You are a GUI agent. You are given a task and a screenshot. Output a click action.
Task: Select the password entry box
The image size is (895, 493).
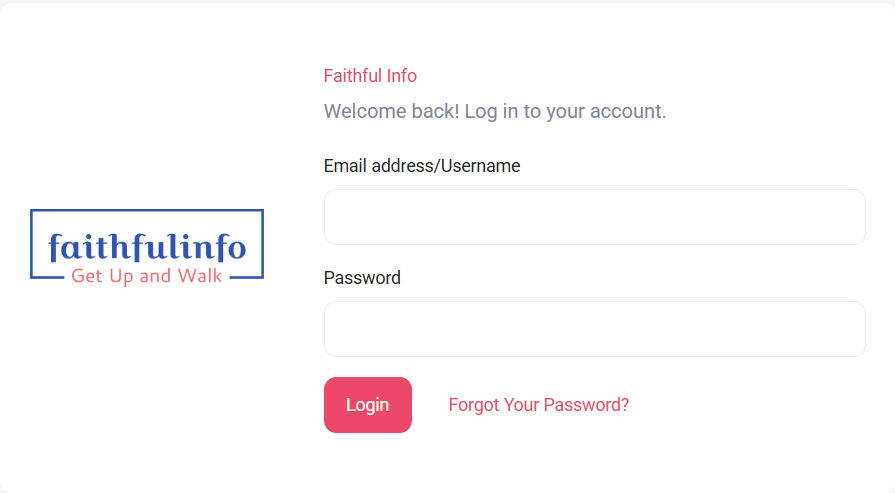[594, 329]
